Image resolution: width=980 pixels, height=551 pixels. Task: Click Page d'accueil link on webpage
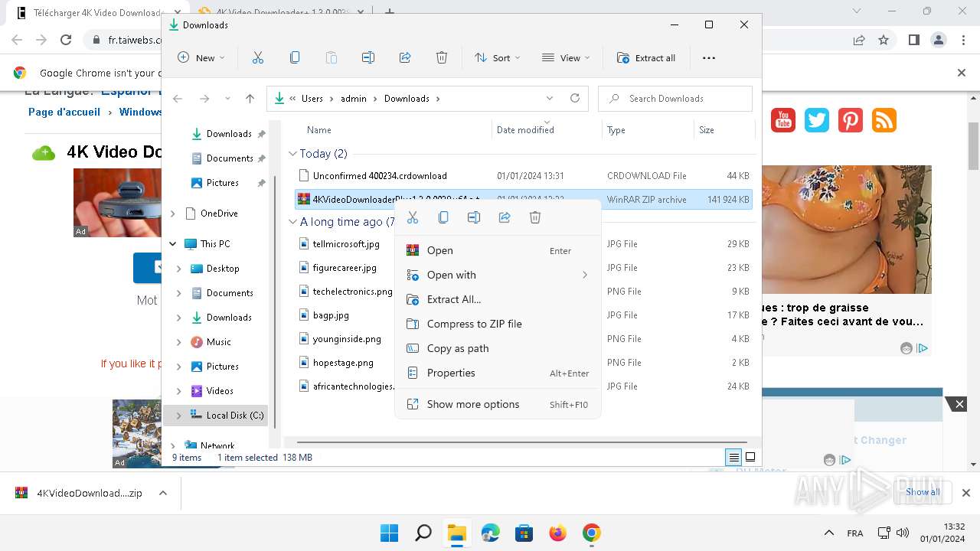pos(64,112)
